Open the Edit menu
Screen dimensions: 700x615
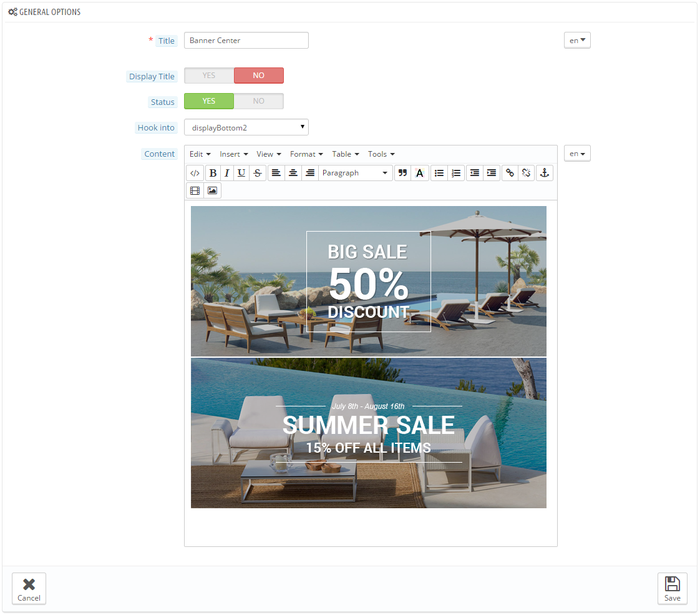pyautogui.click(x=200, y=154)
